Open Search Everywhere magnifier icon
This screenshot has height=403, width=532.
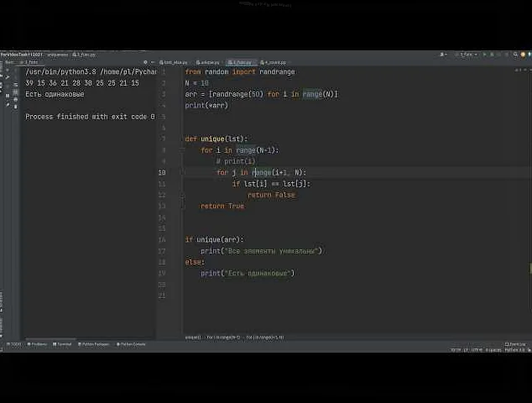(515, 55)
